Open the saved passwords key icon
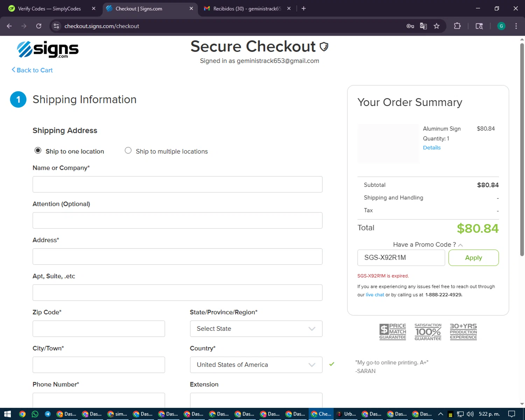 coord(410,26)
